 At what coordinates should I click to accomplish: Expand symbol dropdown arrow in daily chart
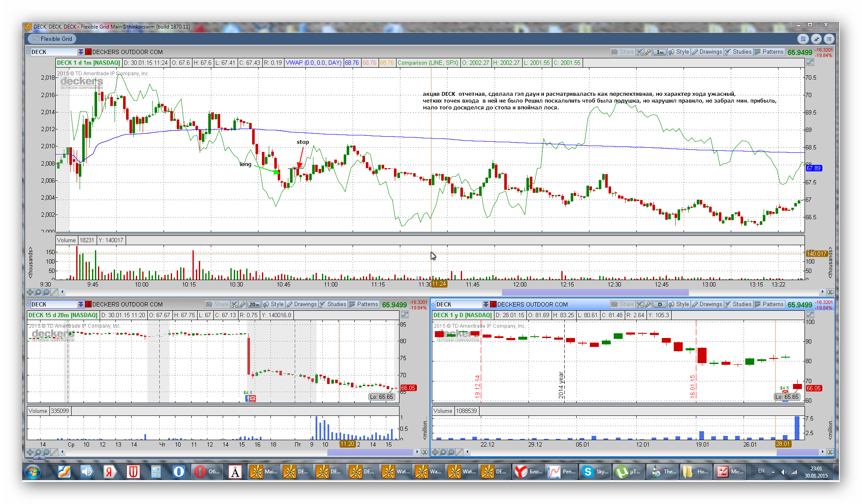click(x=486, y=304)
